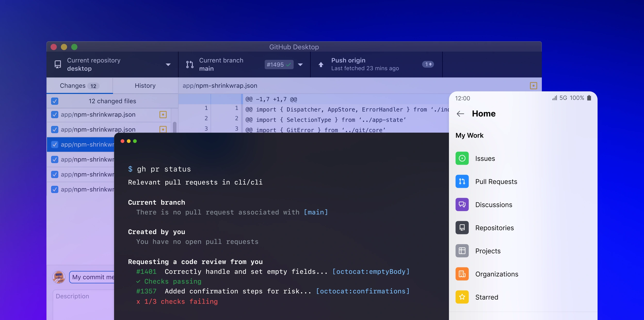
Task: Open the Current repository selector icon
Action: point(57,64)
